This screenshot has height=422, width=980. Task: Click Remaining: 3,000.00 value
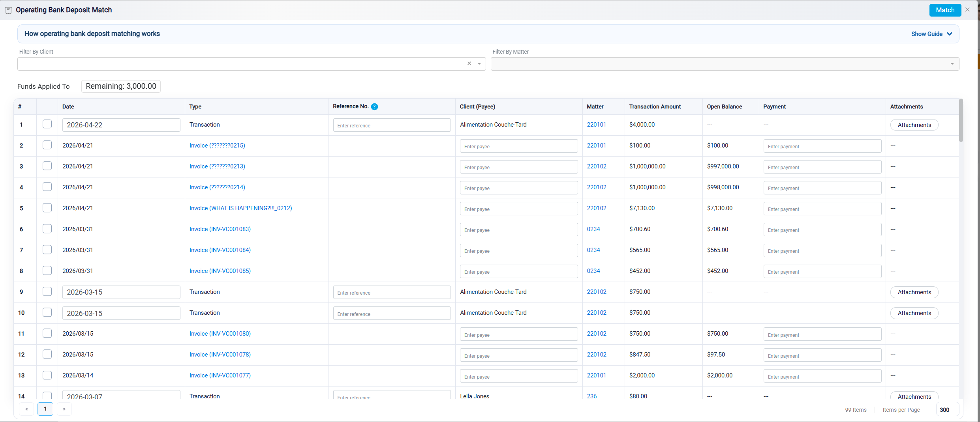click(x=121, y=86)
